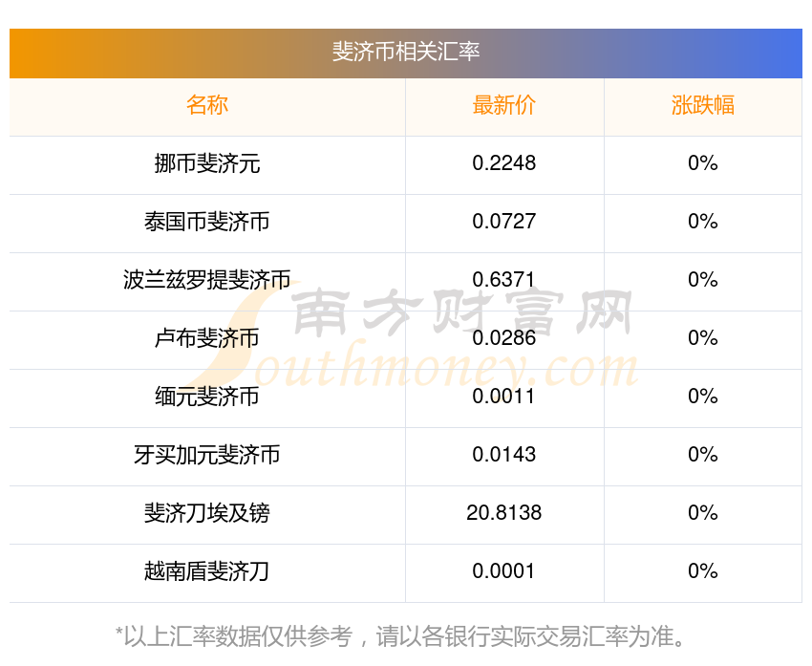Select the 斐济刀埃及镑 row name
812x666 pixels.
[x=207, y=513]
